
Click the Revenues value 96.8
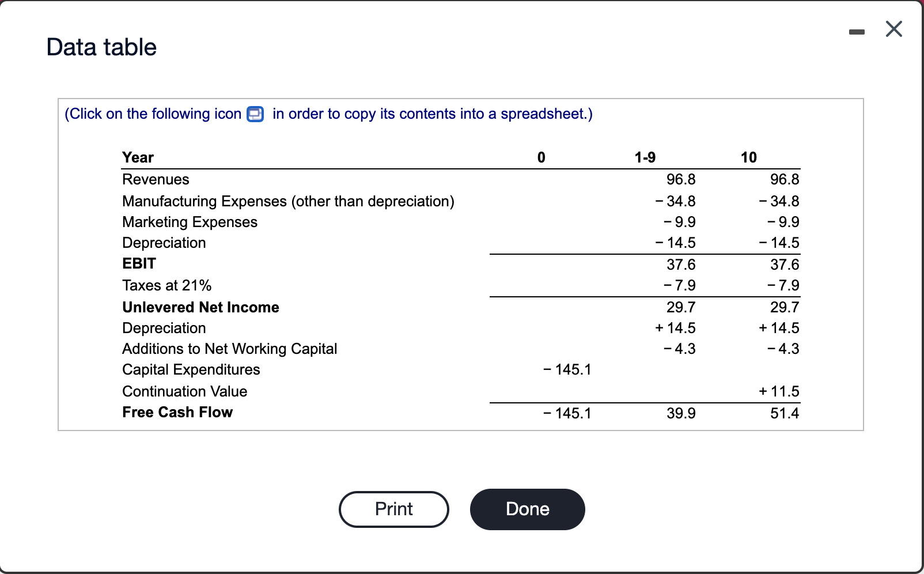[680, 179]
